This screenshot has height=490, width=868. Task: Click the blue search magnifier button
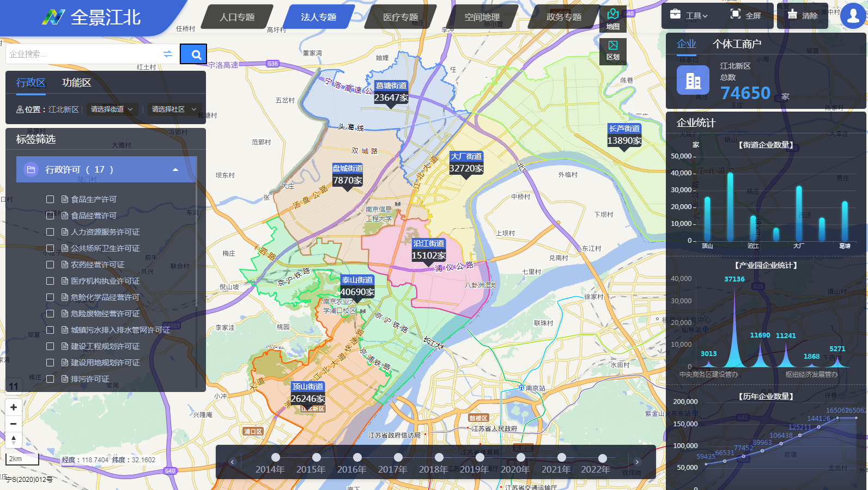[x=193, y=54]
